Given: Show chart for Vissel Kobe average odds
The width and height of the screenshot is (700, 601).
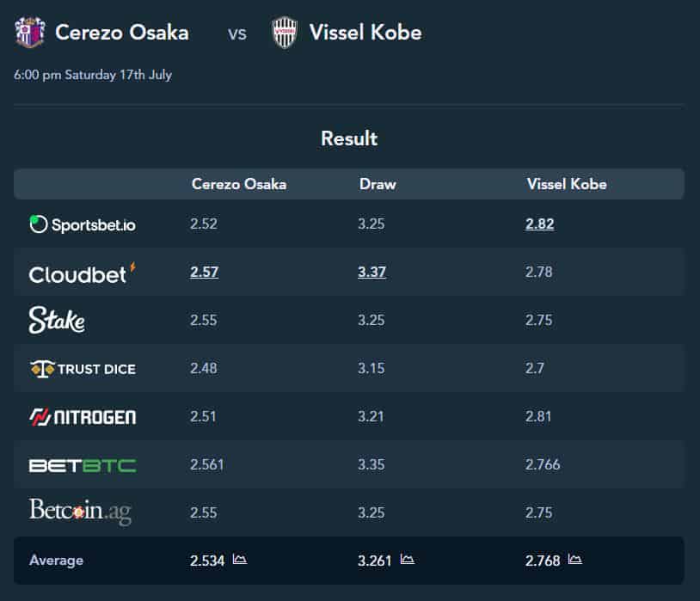Looking at the screenshot, I should (575, 559).
